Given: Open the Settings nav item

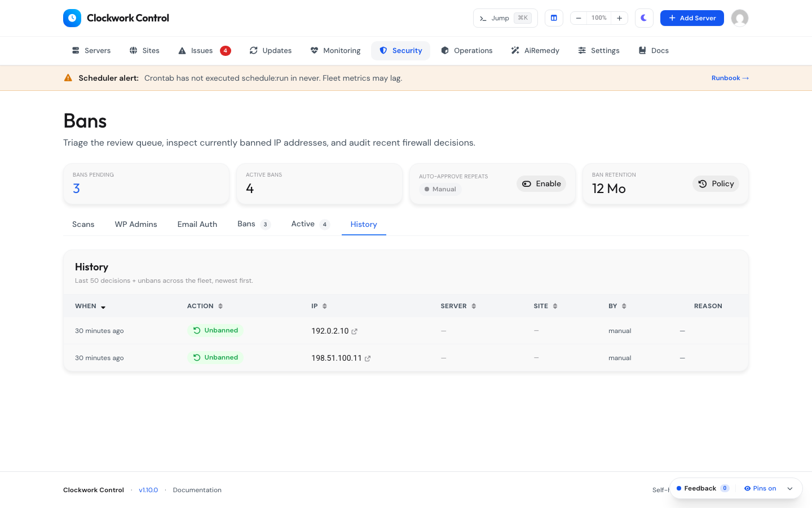Looking at the screenshot, I should coord(599,51).
